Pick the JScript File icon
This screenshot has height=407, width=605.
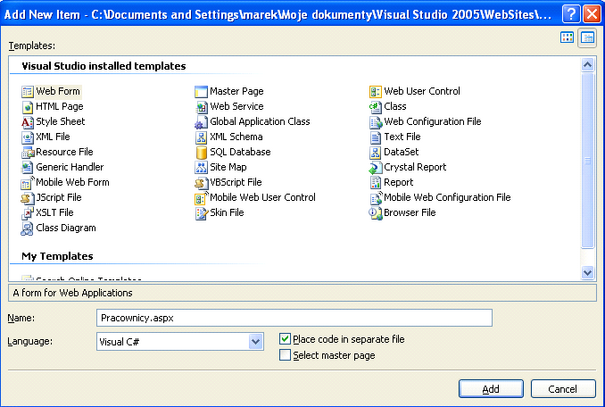[27, 198]
